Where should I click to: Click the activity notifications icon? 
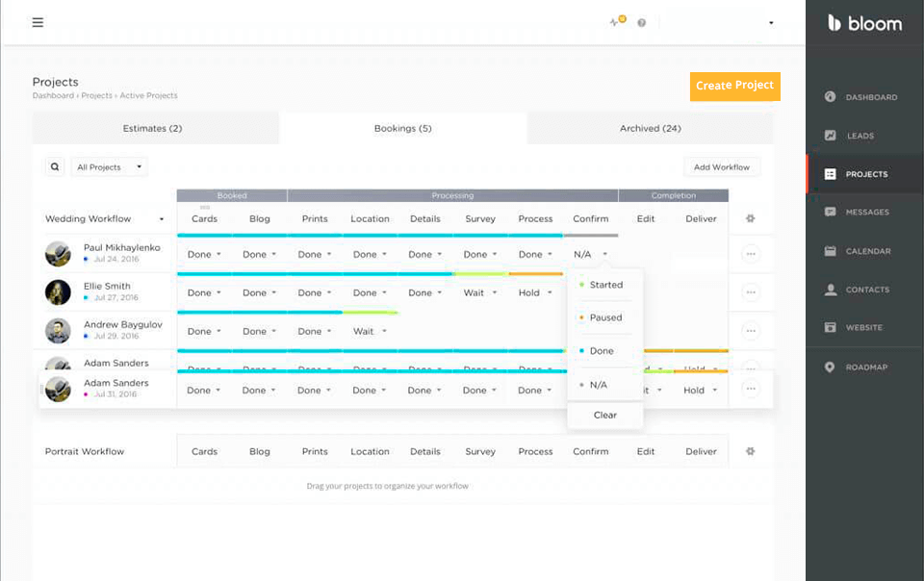(x=616, y=22)
